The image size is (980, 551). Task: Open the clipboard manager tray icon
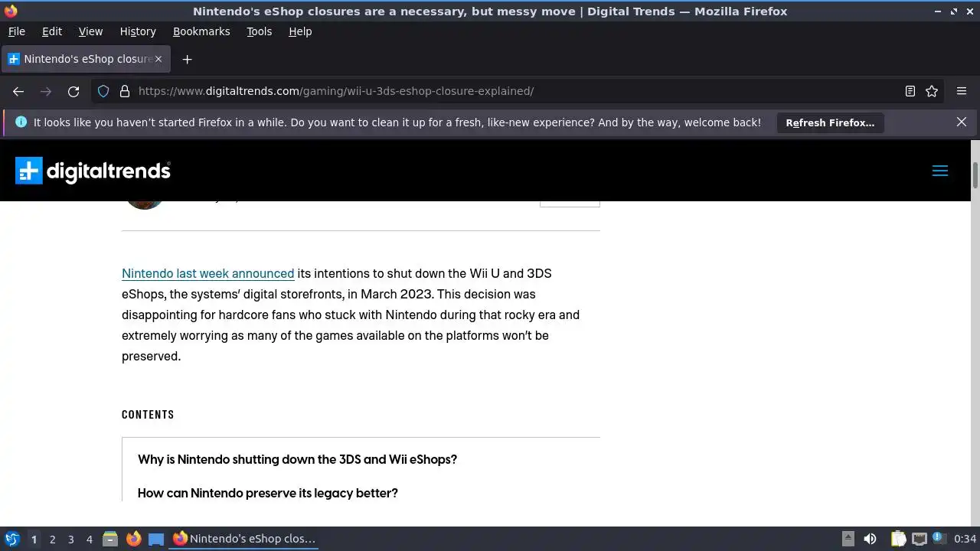point(898,539)
